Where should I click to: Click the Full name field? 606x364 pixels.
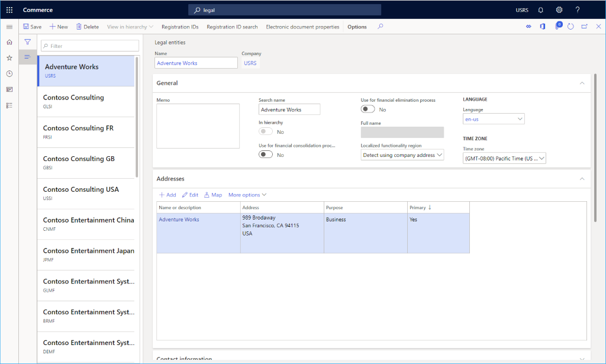click(402, 132)
